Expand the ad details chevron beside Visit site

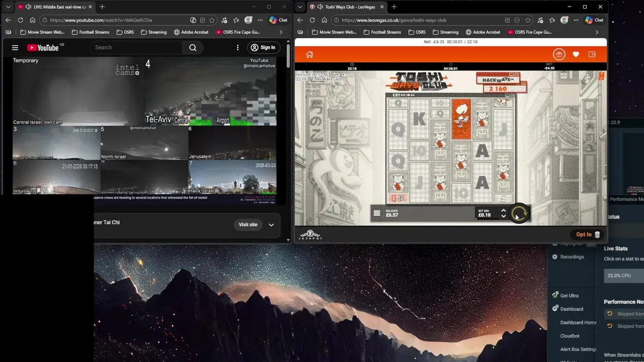pyautogui.click(x=271, y=225)
